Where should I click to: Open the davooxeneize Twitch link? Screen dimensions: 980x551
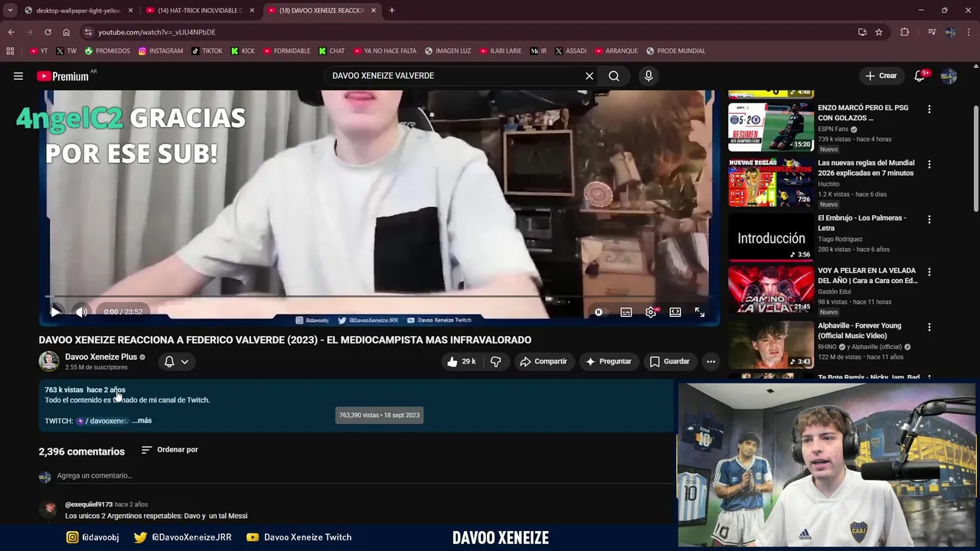click(x=103, y=421)
